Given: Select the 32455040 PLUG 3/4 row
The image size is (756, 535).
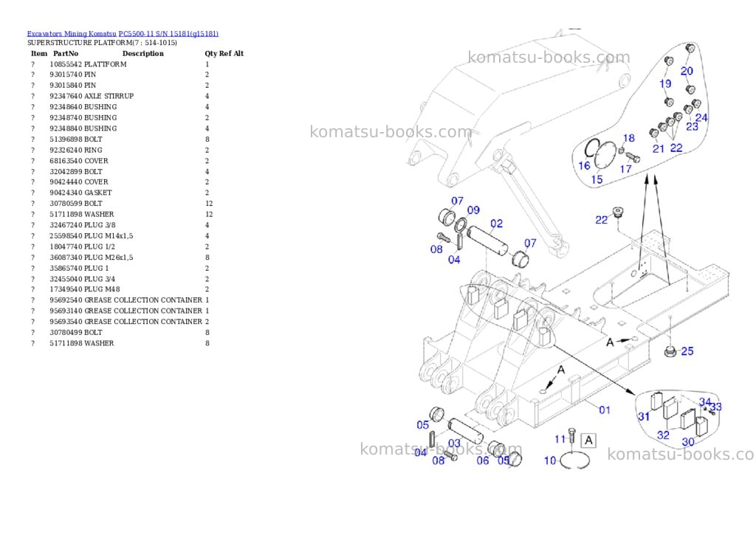Looking at the screenshot, I should [120, 279].
